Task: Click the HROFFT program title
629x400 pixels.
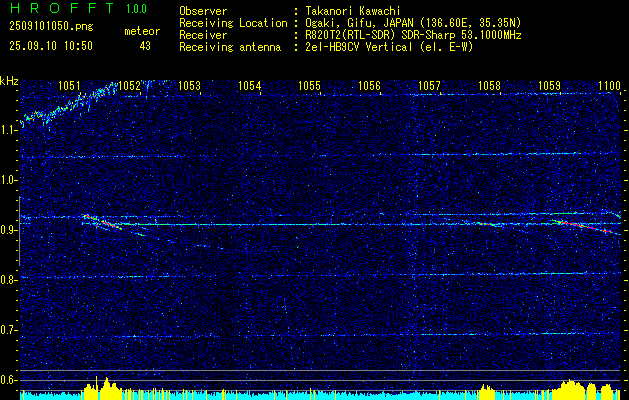Action: (62, 8)
